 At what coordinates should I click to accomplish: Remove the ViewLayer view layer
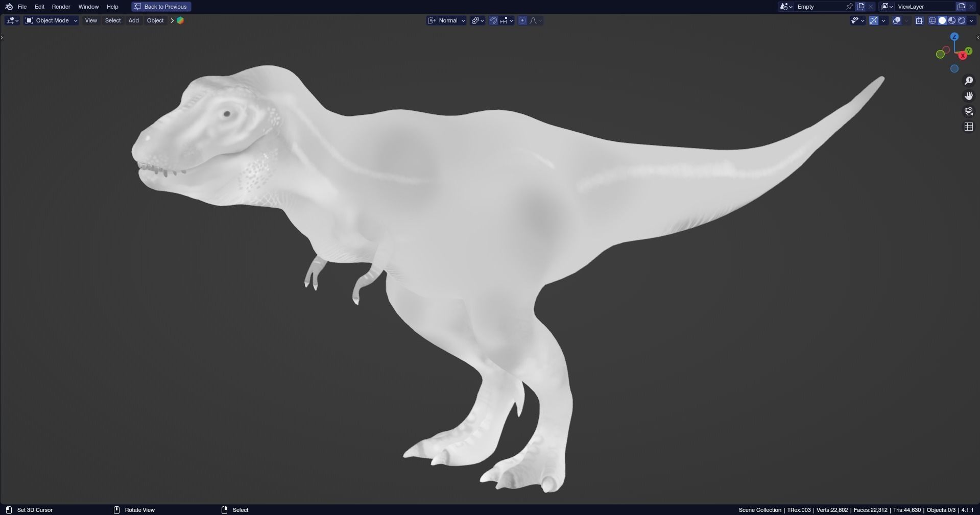(971, 7)
